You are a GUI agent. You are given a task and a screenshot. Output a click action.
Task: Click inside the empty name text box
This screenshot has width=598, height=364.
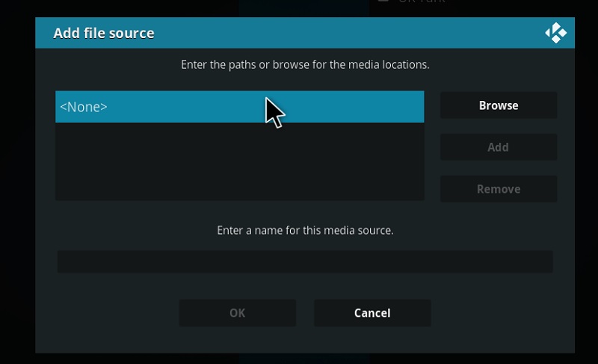point(305,262)
